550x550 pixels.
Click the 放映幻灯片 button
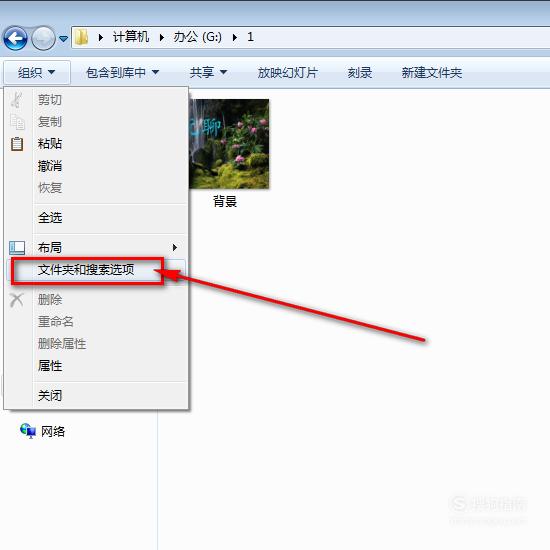pos(288,73)
